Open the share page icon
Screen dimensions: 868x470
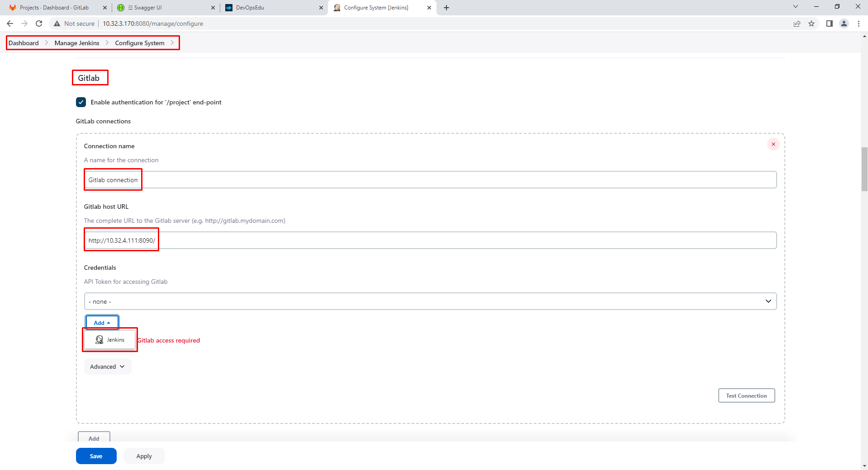(797, 23)
